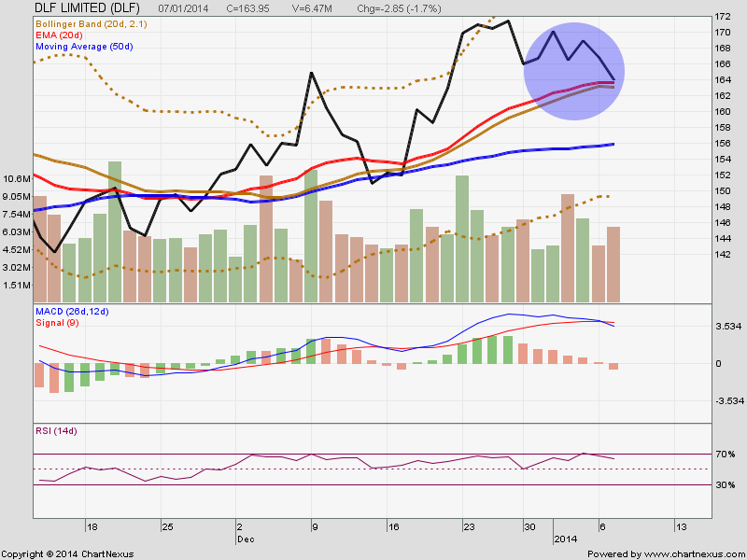747x560 pixels.
Task: Click the 3.02M volume axis label
Action: pos(17,268)
